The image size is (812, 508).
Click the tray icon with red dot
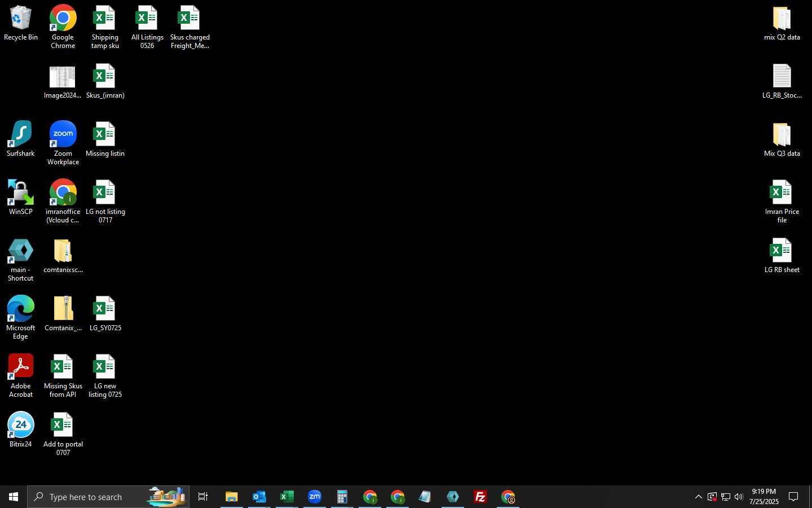tap(712, 497)
